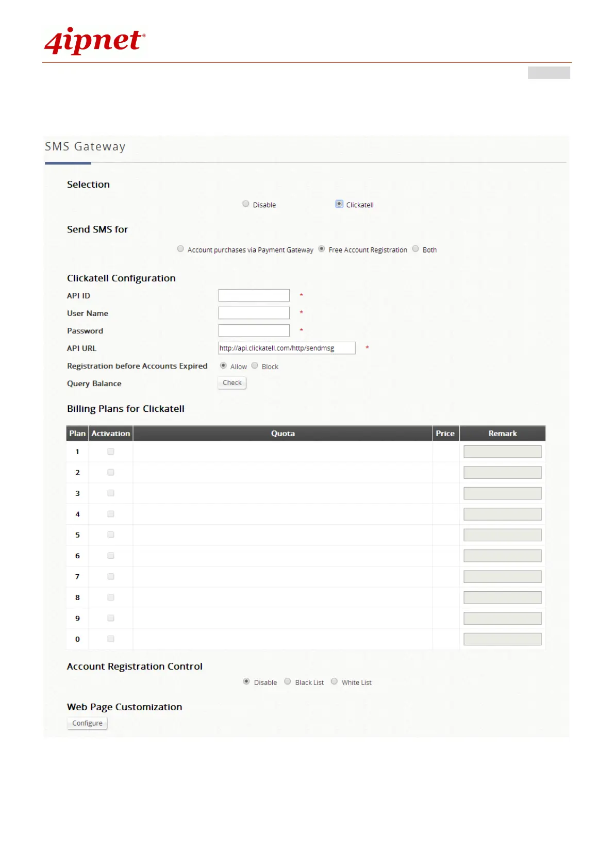
Task: Allow registration before accounts expired
Action: tap(223, 366)
